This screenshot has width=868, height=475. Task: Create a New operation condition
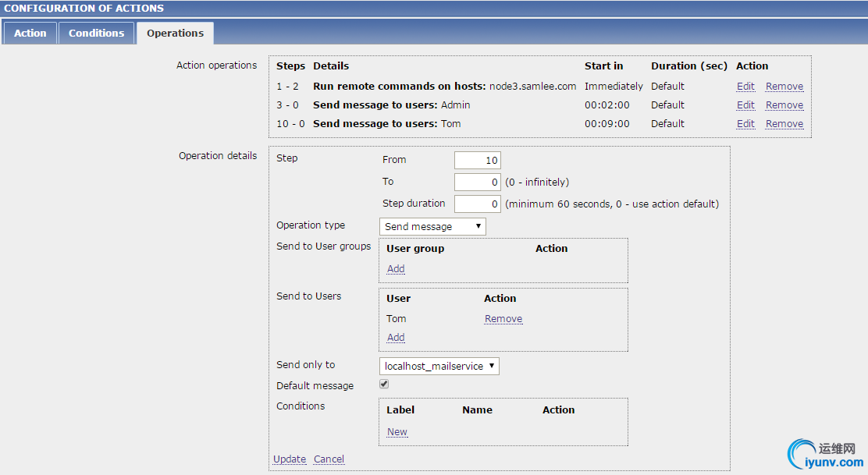coord(397,432)
